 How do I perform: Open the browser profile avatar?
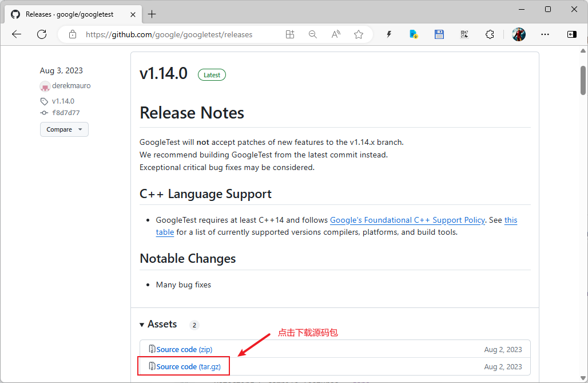pos(519,34)
